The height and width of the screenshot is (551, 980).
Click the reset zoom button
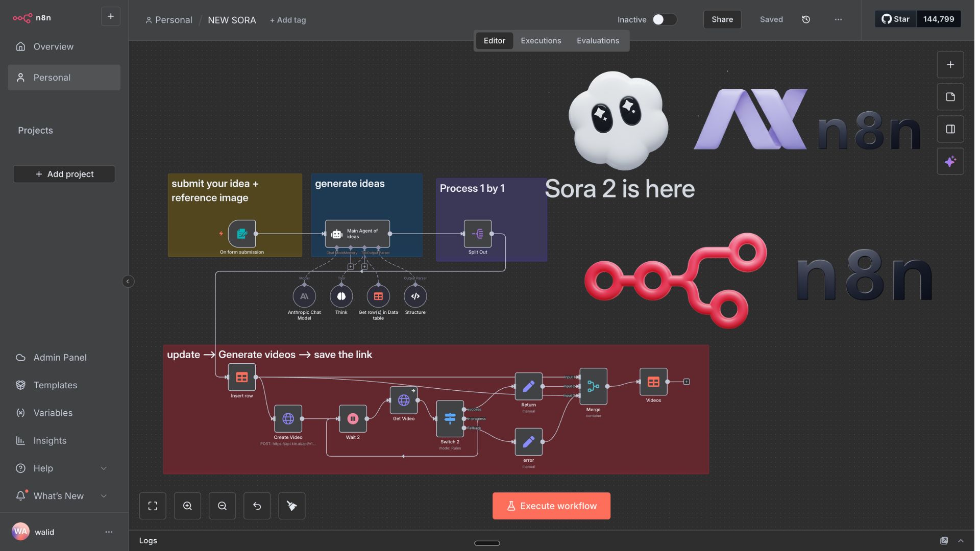[x=257, y=506]
